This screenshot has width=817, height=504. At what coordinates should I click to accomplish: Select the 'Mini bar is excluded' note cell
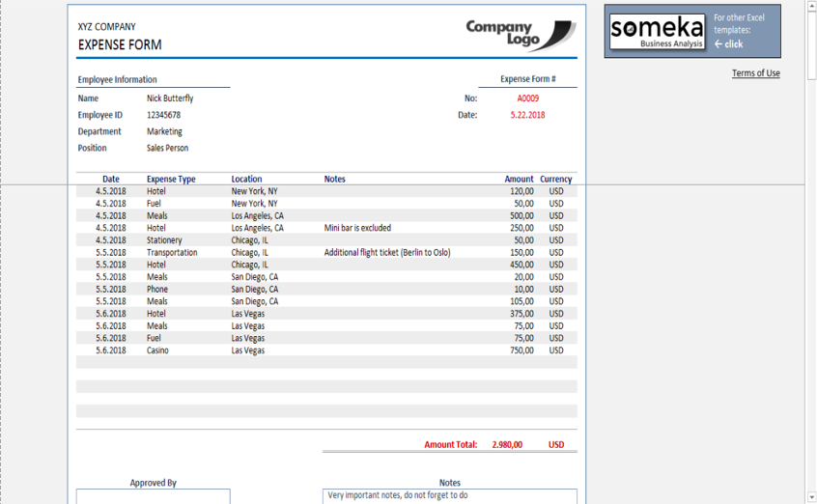[357, 228]
